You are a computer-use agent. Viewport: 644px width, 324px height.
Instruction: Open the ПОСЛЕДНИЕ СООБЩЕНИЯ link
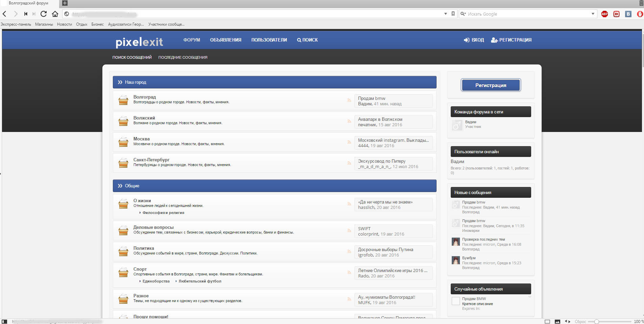click(x=183, y=57)
